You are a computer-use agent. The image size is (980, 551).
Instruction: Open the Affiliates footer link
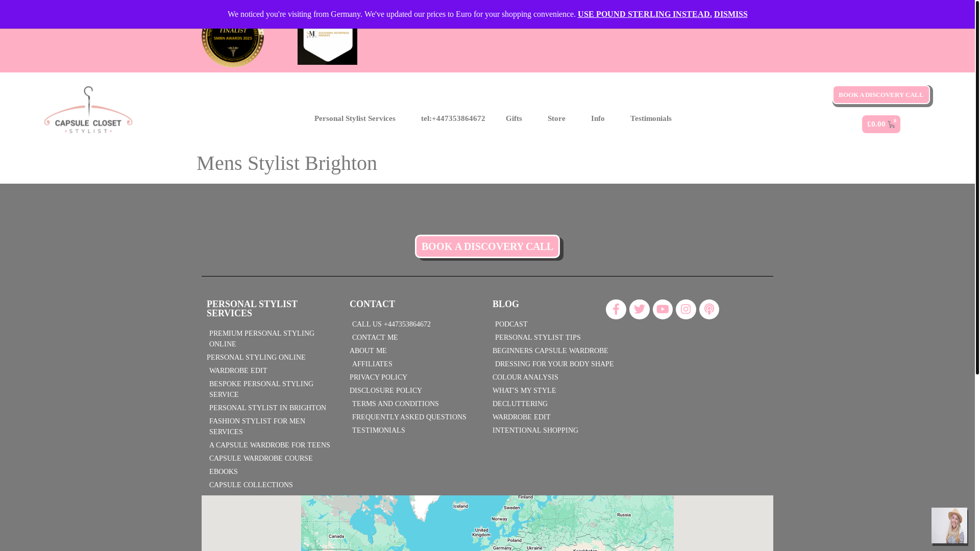click(x=372, y=364)
